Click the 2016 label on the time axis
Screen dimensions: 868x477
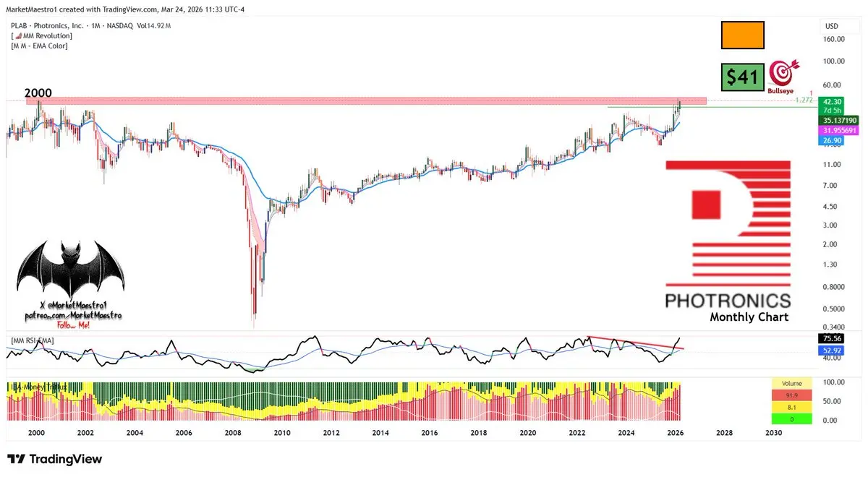point(430,433)
